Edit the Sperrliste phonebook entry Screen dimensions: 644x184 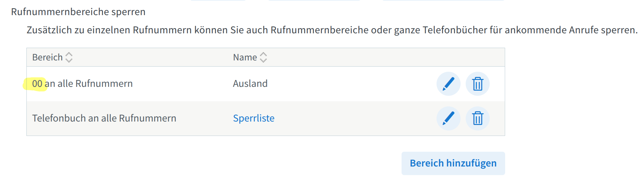(448, 118)
